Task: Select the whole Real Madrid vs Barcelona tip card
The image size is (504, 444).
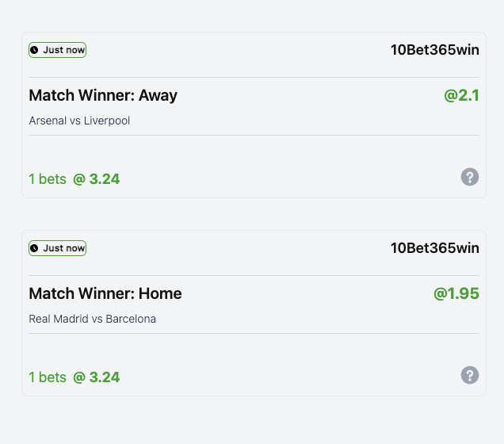Action: pyautogui.click(x=254, y=349)
